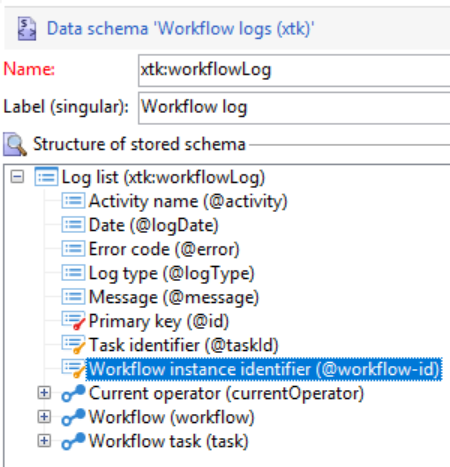Click the data schema document icon
This screenshot has height=467, width=450.
(x=27, y=29)
